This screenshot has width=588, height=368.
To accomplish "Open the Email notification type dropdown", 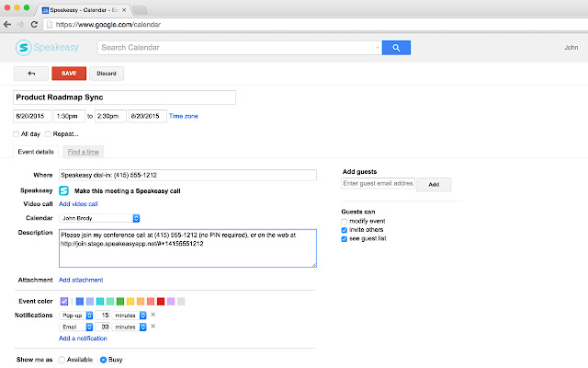I will click(x=76, y=328).
